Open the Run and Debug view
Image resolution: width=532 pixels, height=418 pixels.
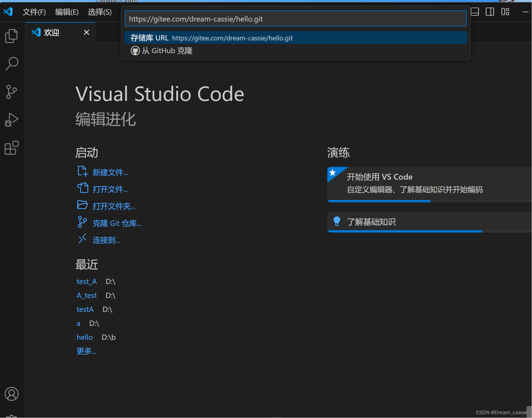11,119
